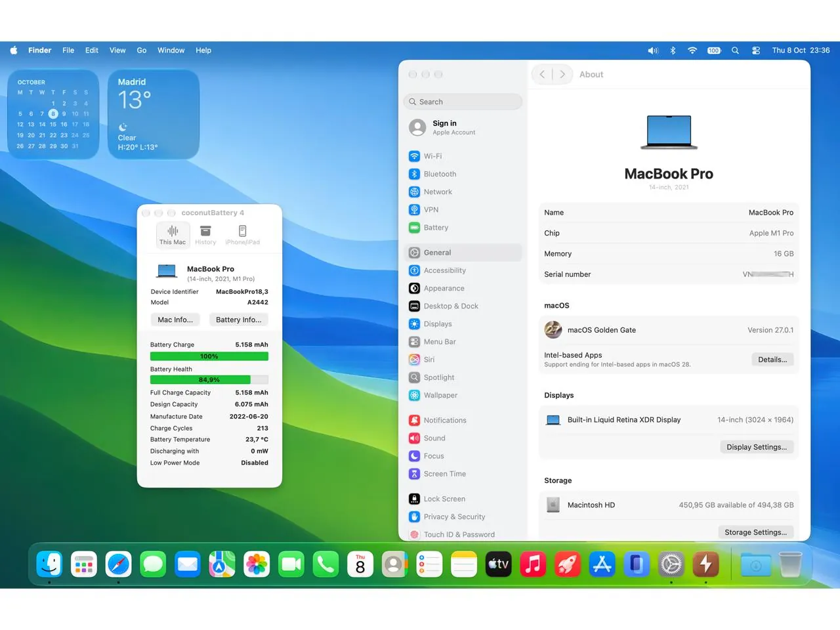Open the Apple menu
This screenshot has height=630, width=840.
tap(14, 51)
